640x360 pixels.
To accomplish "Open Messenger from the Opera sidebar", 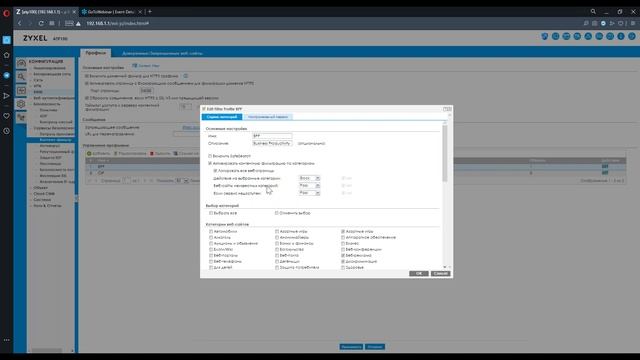I will tap(7, 75).
